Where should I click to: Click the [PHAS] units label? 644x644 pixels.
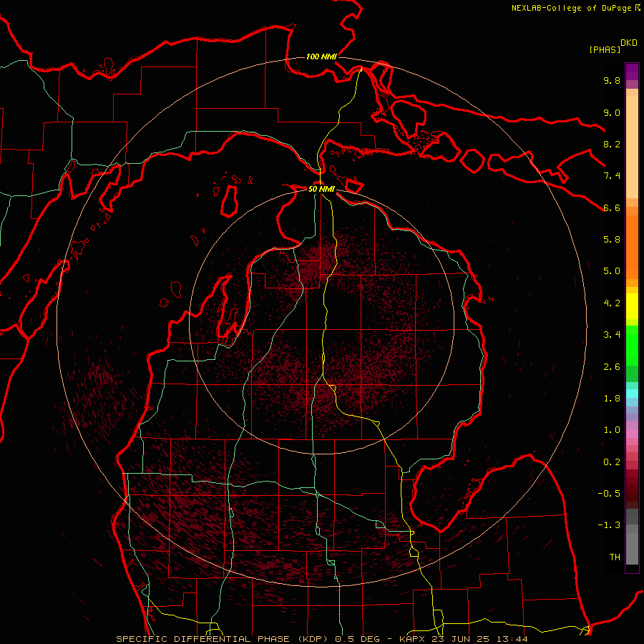605,49
